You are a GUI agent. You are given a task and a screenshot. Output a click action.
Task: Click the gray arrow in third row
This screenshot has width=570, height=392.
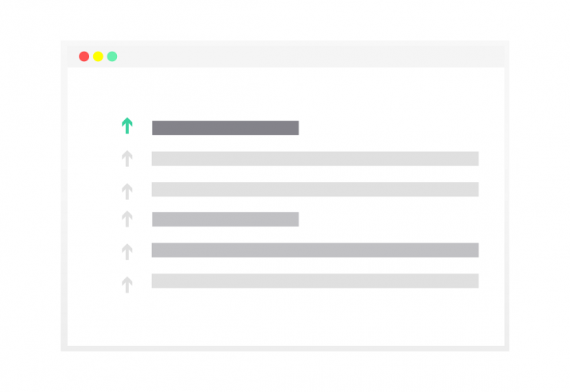pos(127,190)
